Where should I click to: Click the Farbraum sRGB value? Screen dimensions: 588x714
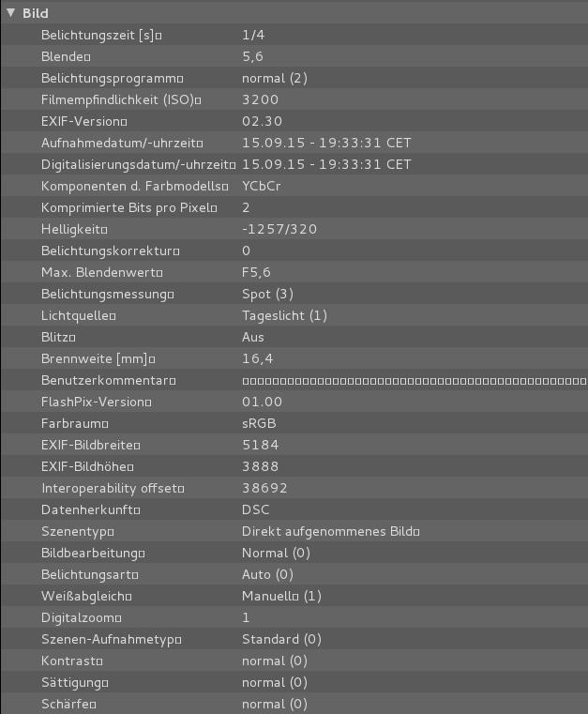259,424
